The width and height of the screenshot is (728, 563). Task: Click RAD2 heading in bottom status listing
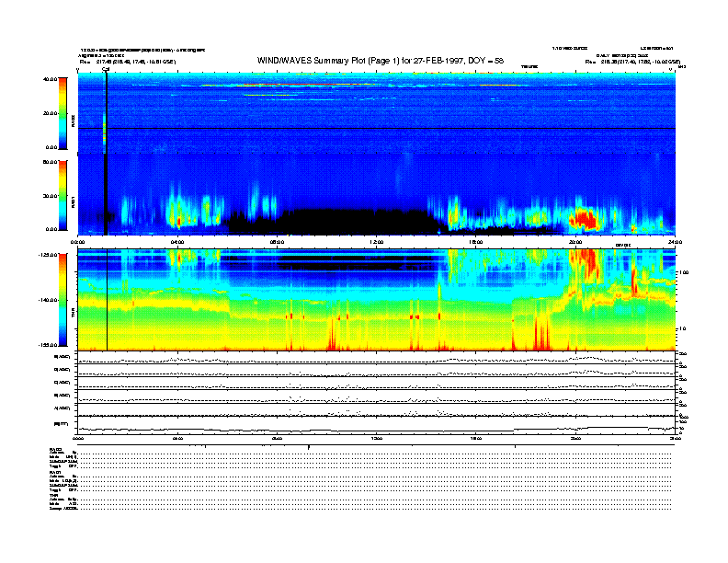[x=55, y=449]
